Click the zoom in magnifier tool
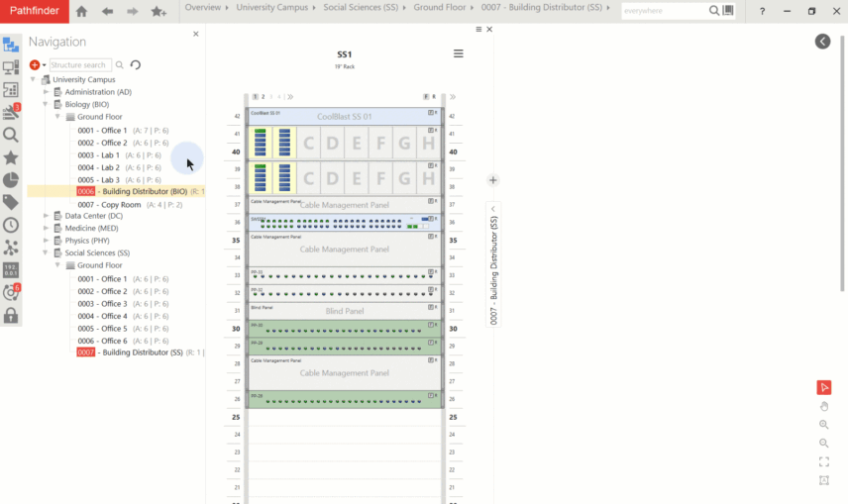Viewport: 848px width, 504px height. pyautogui.click(x=823, y=425)
